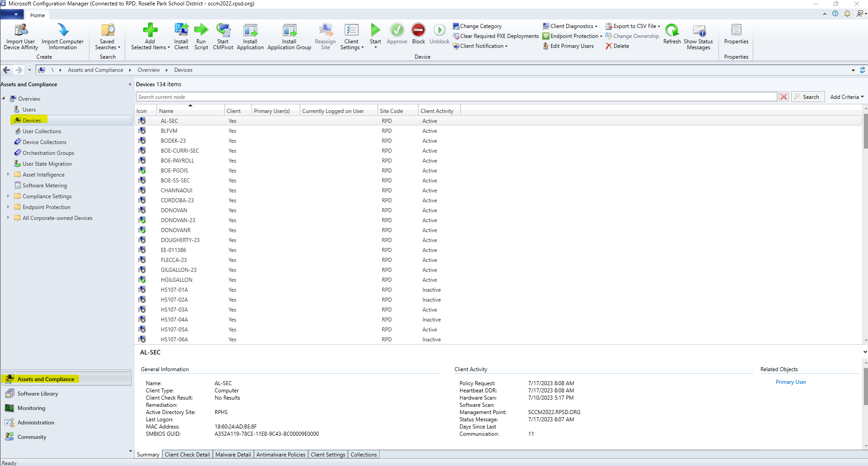Viewport: 868px width, 466px height.
Task: Select the BOE-PAYROLL device row
Action: (498, 161)
